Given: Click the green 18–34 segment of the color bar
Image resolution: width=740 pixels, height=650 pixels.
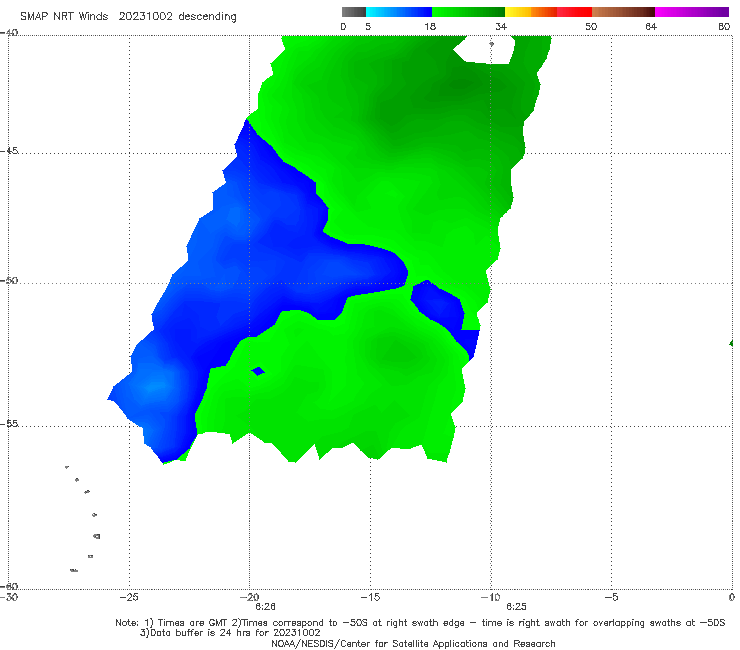Looking at the screenshot, I should point(468,12).
